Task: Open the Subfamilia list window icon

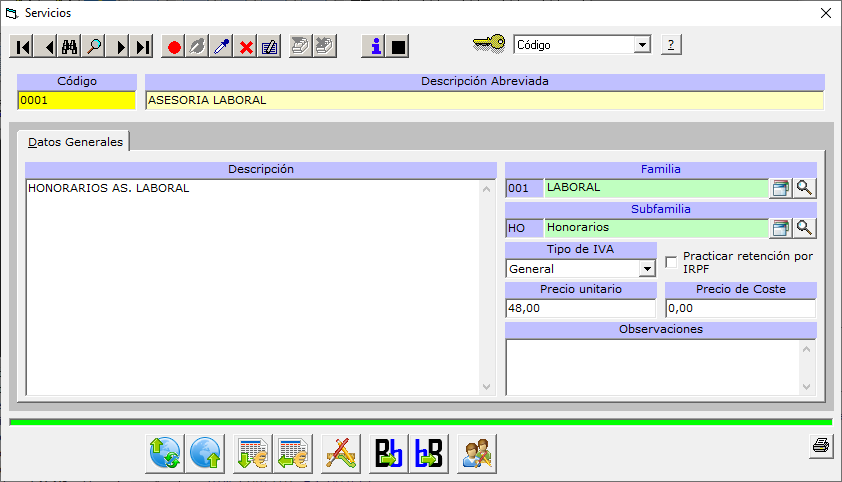Action: (x=780, y=228)
